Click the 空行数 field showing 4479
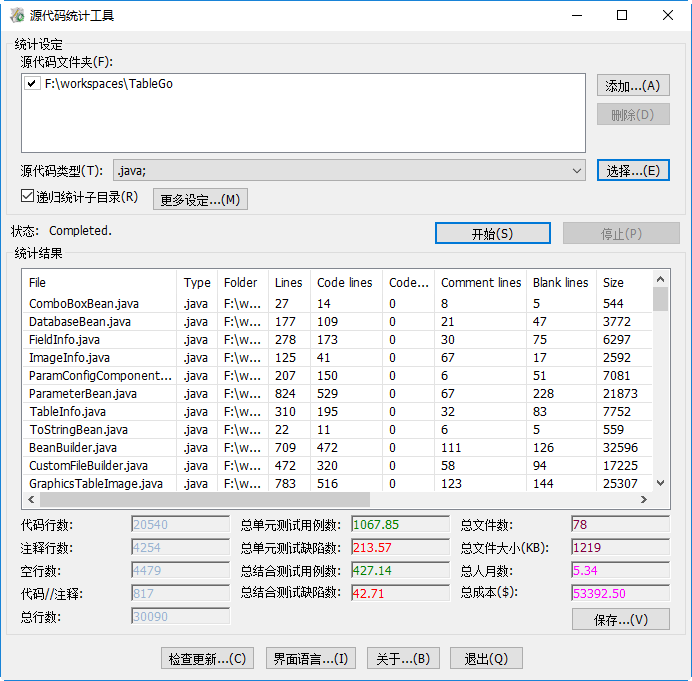Screen dimensions: 692x681 181,570
